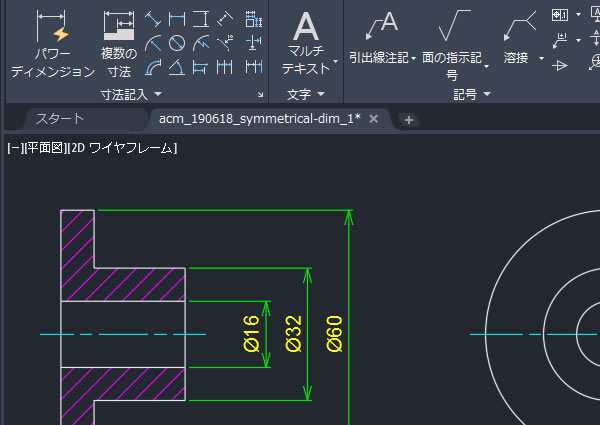The image size is (600, 425).
Task: Select the continue chain dimension icon
Action: click(225, 67)
